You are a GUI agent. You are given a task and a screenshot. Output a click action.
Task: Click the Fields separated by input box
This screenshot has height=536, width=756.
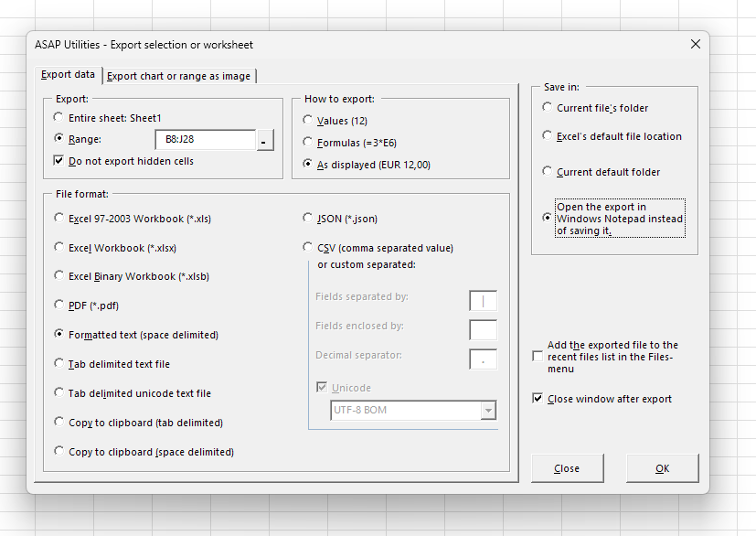point(483,301)
